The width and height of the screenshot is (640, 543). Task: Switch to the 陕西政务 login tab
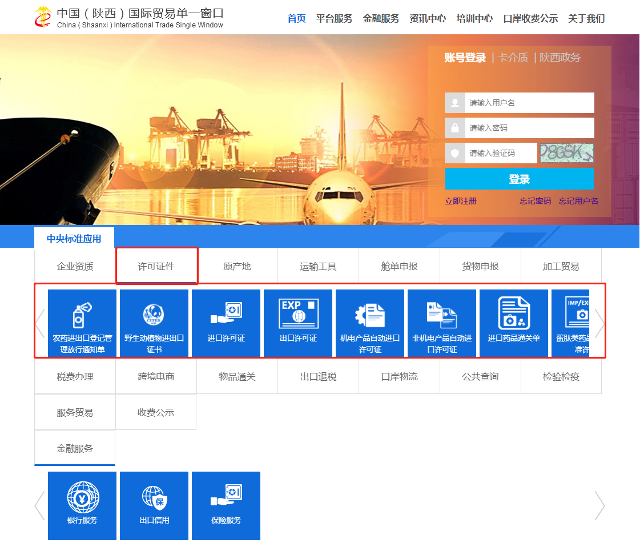pos(560,58)
